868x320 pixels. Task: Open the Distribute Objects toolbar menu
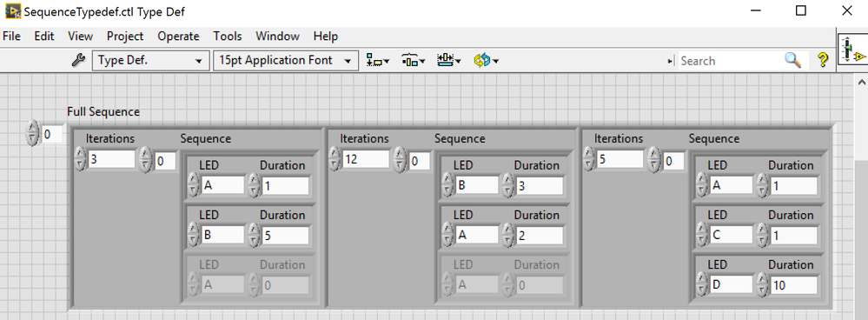pos(413,60)
